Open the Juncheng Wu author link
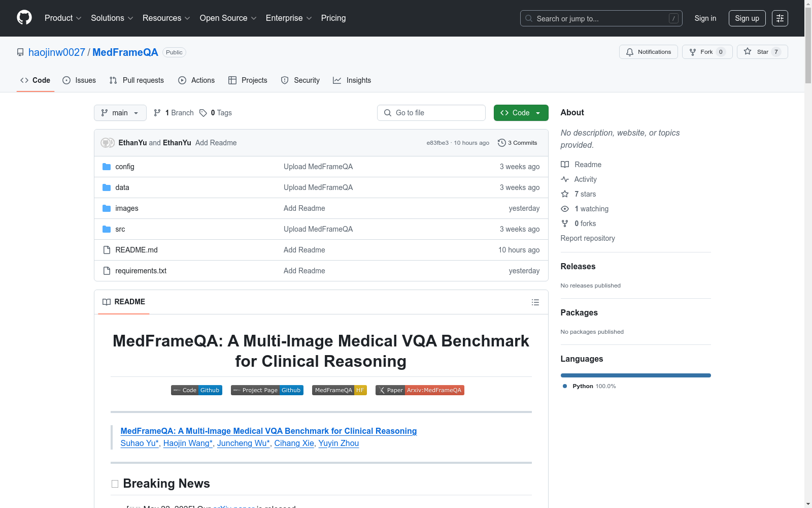 (x=244, y=443)
